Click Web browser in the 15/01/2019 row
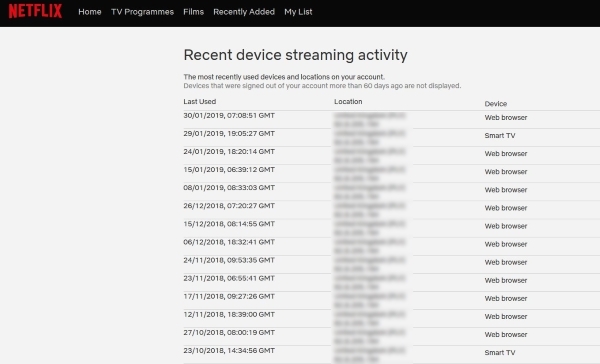 point(506,171)
